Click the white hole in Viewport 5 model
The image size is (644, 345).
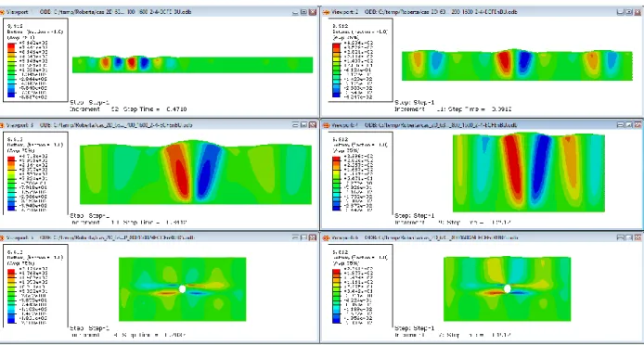point(183,289)
